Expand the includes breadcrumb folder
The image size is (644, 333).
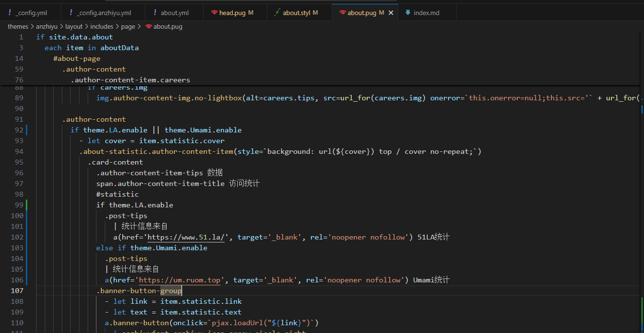point(102,26)
